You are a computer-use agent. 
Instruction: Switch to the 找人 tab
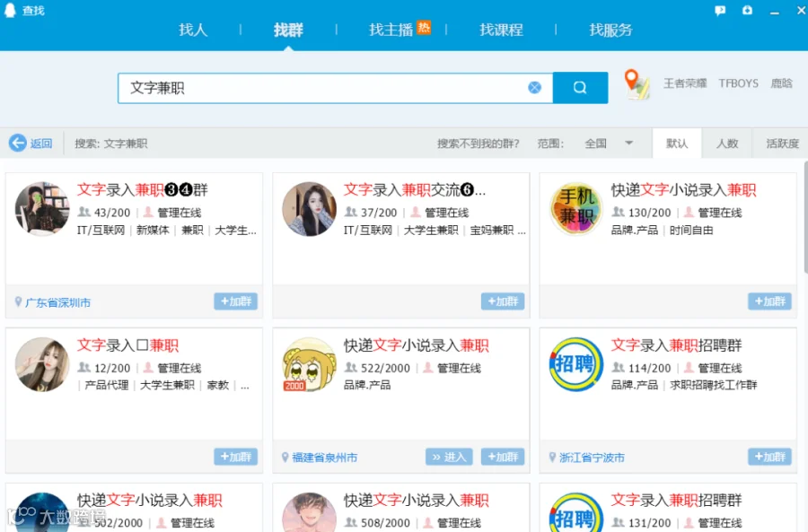tap(193, 30)
